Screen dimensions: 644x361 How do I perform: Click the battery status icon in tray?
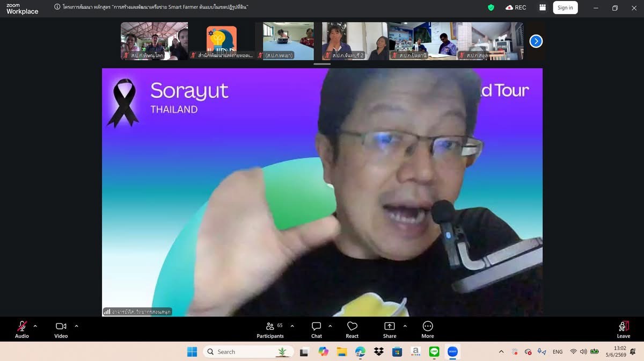coord(595,352)
